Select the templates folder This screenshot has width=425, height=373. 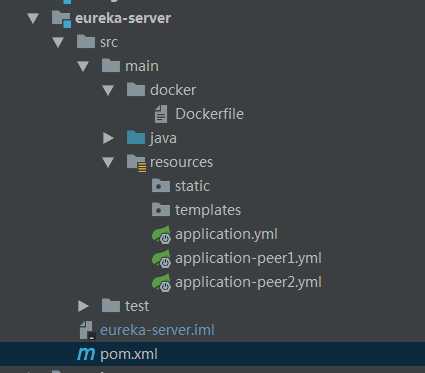point(196,210)
